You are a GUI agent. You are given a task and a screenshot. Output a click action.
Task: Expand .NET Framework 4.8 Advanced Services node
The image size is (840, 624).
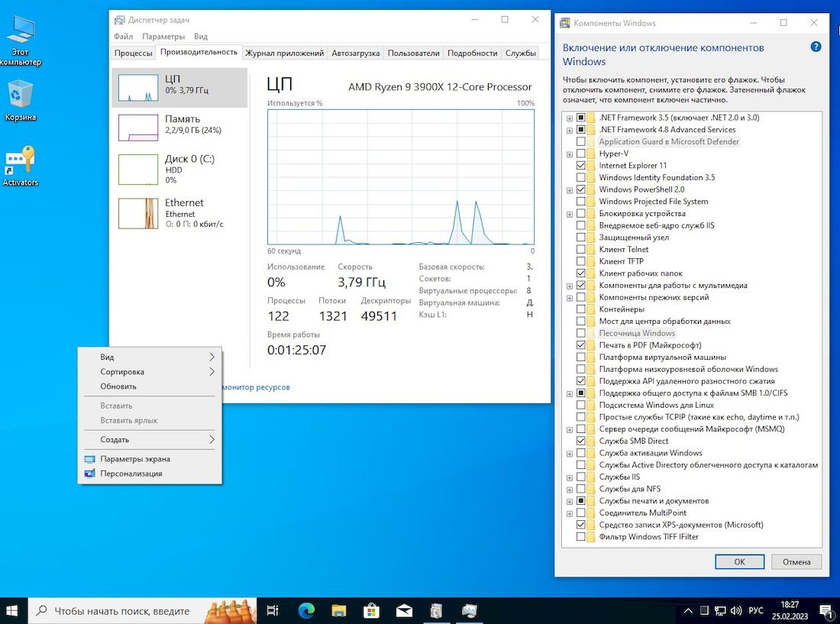tap(570, 130)
